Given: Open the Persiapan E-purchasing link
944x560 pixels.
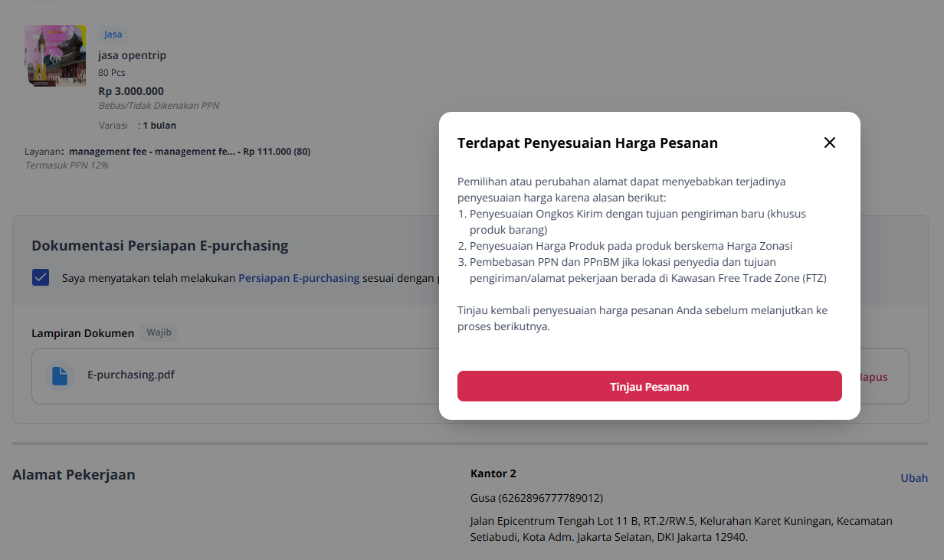Looking at the screenshot, I should 299,278.
